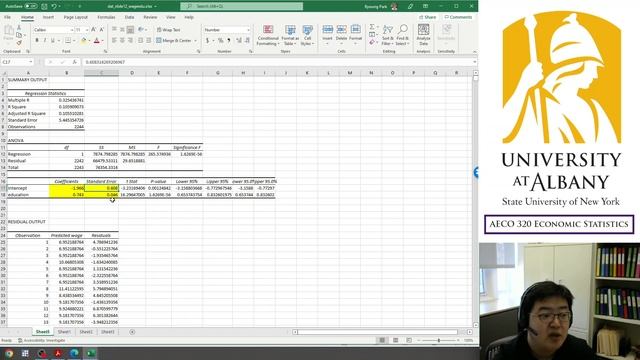Open the Insert ribbon tab
640x360 pixels.
(48, 18)
